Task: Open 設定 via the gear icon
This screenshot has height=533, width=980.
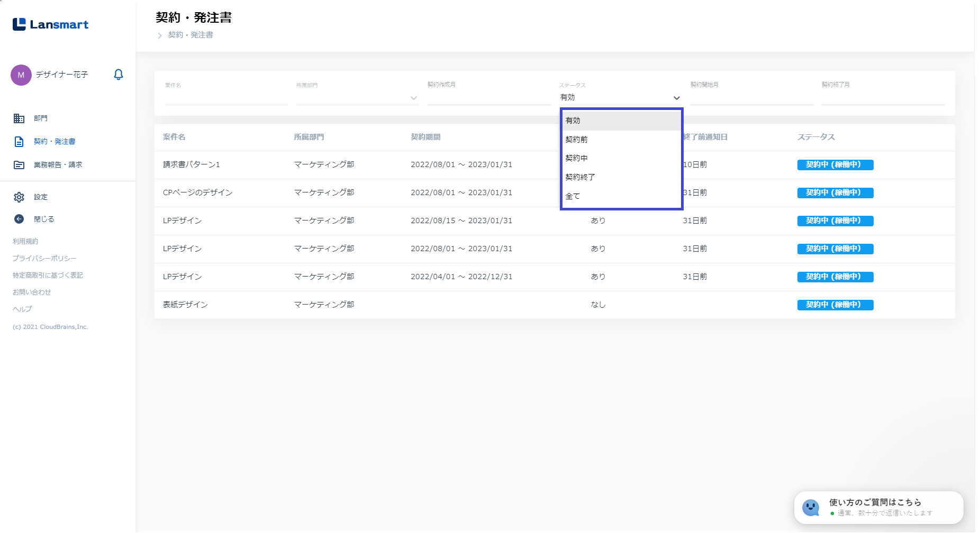Action: [x=19, y=197]
